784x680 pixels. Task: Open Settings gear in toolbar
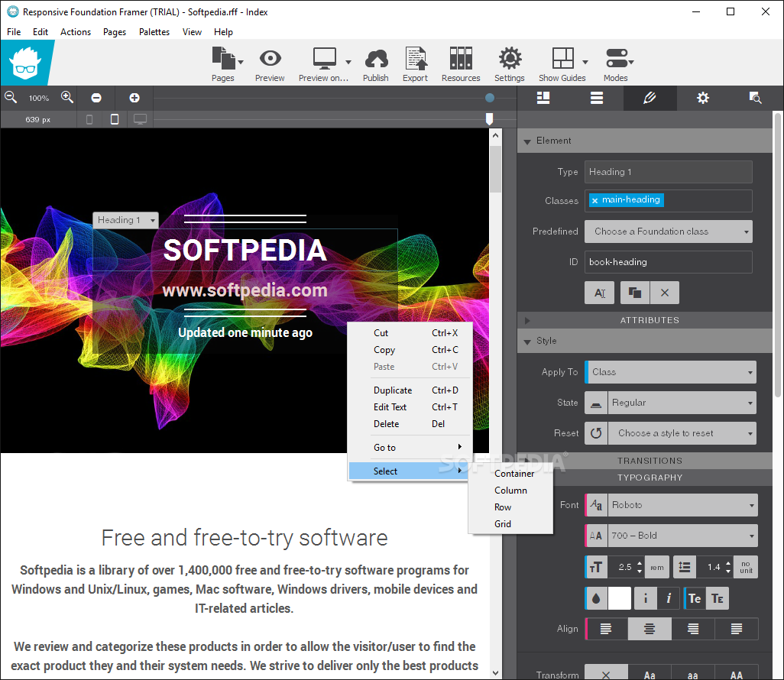point(510,59)
